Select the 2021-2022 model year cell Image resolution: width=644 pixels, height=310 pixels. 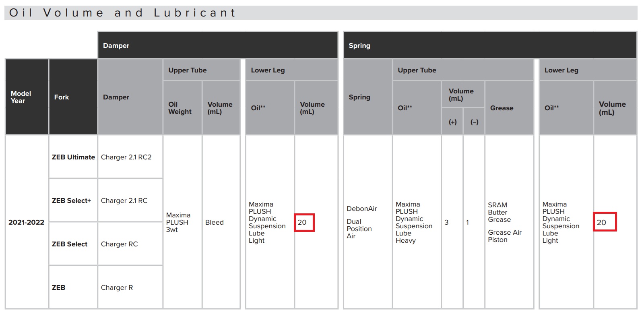pos(27,222)
